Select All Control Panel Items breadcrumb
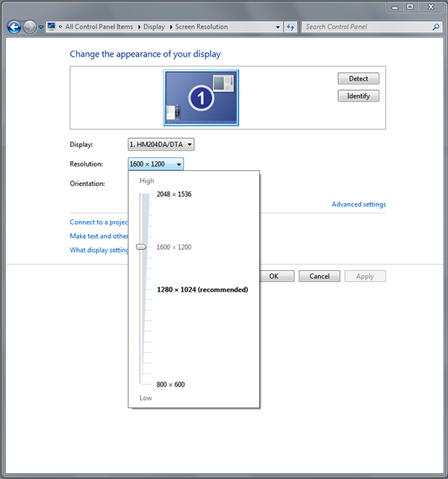Screen dimensions: 448x479 pyautogui.click(x=99, y=27)
